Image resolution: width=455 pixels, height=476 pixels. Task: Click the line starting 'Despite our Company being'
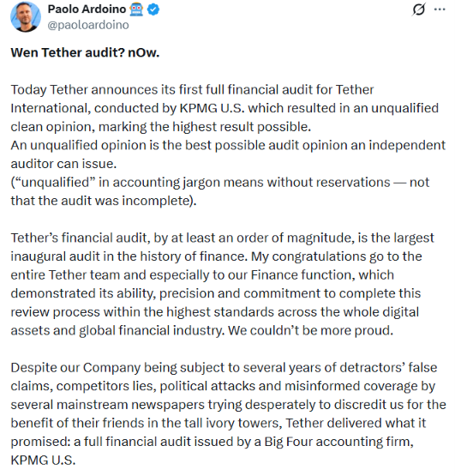point(224,368)
